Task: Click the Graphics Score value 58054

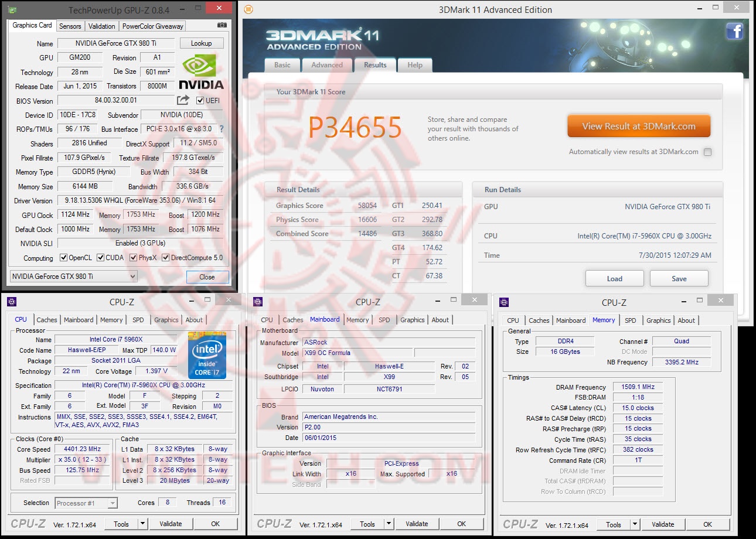Action: [367, 206]
